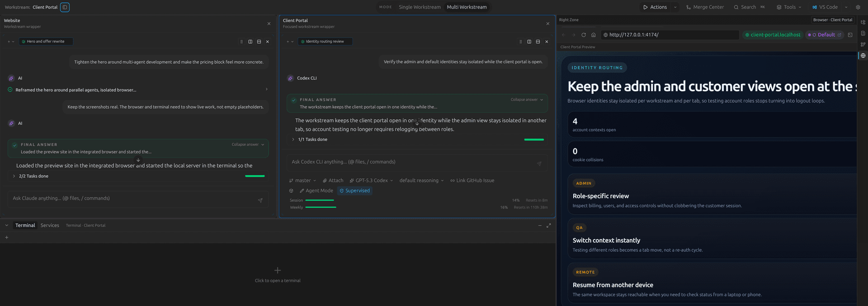
Task: Close the Hero and offer rewrite pane
Action: pos(268,42)
